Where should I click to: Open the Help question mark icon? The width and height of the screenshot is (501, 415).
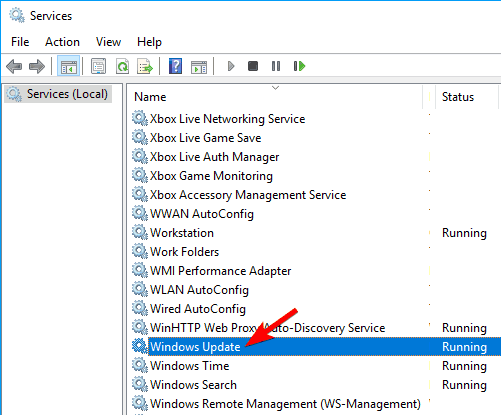(176, 66)
